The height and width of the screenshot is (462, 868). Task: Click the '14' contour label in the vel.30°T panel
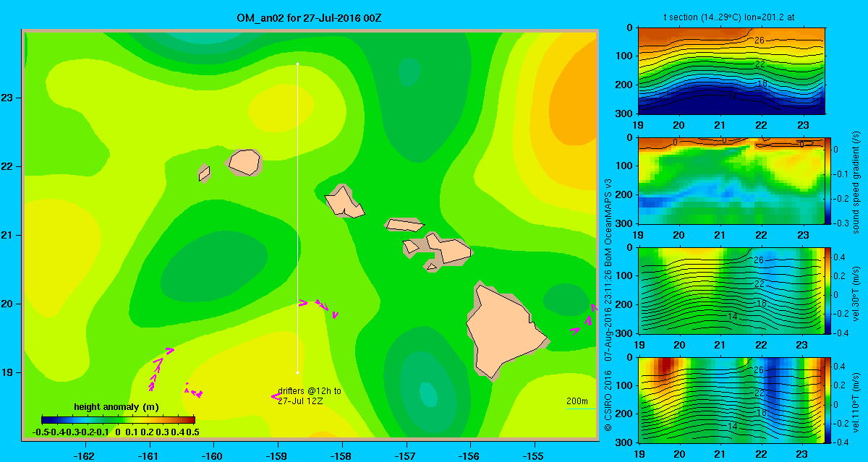click(x=733, y=317)
